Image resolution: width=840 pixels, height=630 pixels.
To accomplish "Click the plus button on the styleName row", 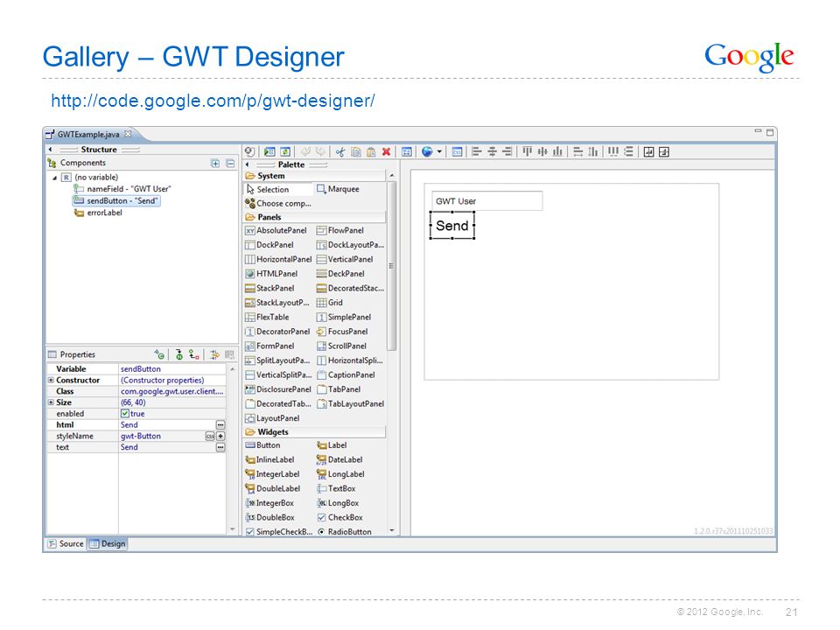I will coord(220,436).
